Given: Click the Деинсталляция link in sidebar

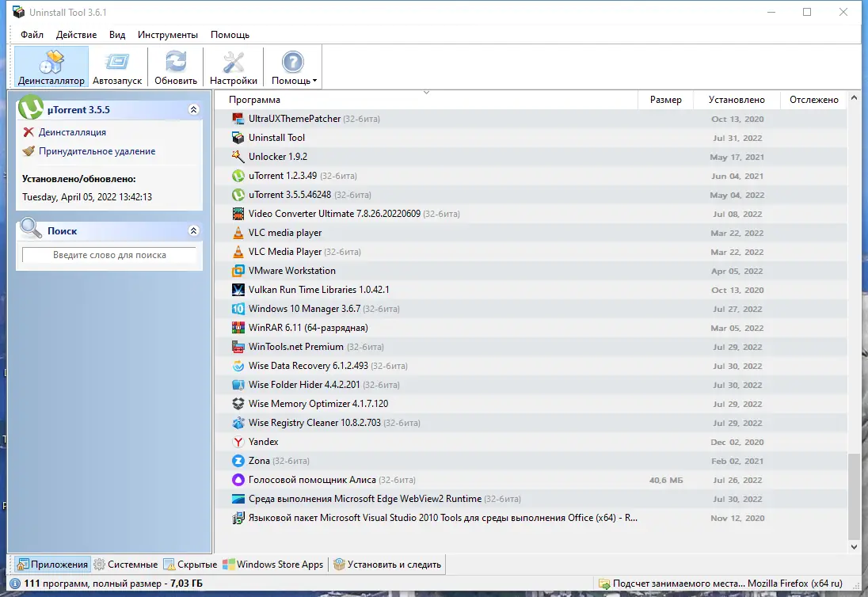Looking at the screenshot, I should click(x=72, y=132).
